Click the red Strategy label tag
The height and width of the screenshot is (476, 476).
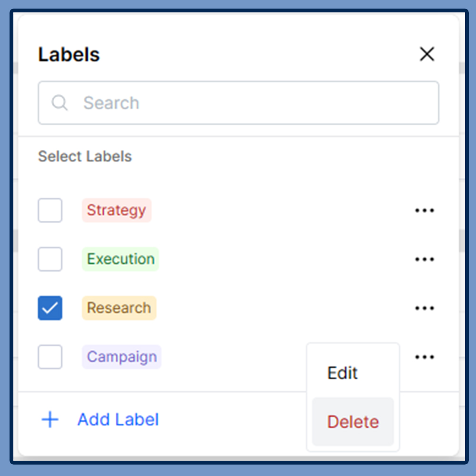(x=116, y=210)
